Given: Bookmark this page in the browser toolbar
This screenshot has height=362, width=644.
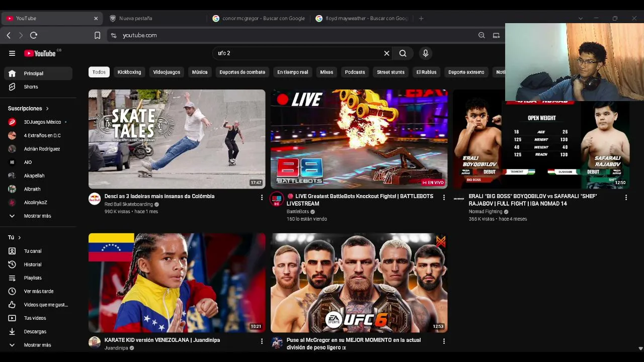Looking at the screenshot, I should pyautogui.click(x=97, y=35).
